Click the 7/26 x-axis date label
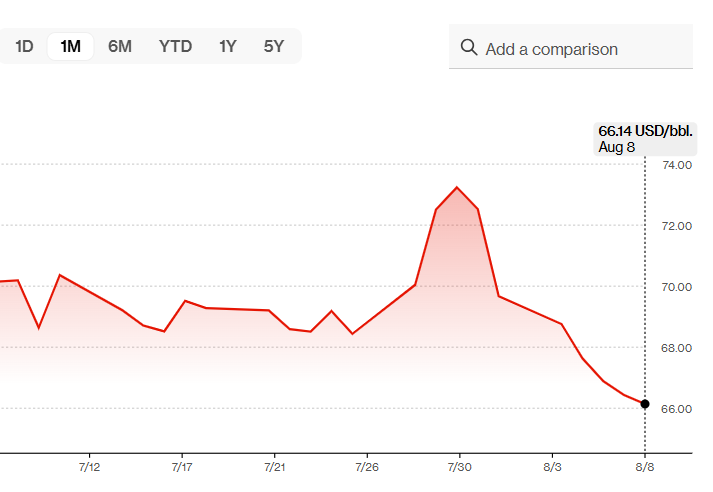The height and width of the screenshot is (492, 713). (x=367, y=467)
